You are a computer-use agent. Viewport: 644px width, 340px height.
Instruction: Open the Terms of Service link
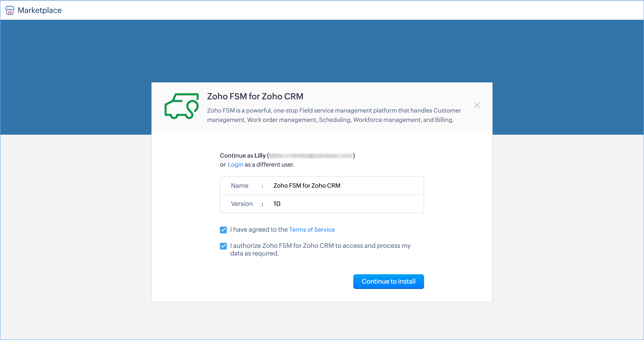pos(312,230)
